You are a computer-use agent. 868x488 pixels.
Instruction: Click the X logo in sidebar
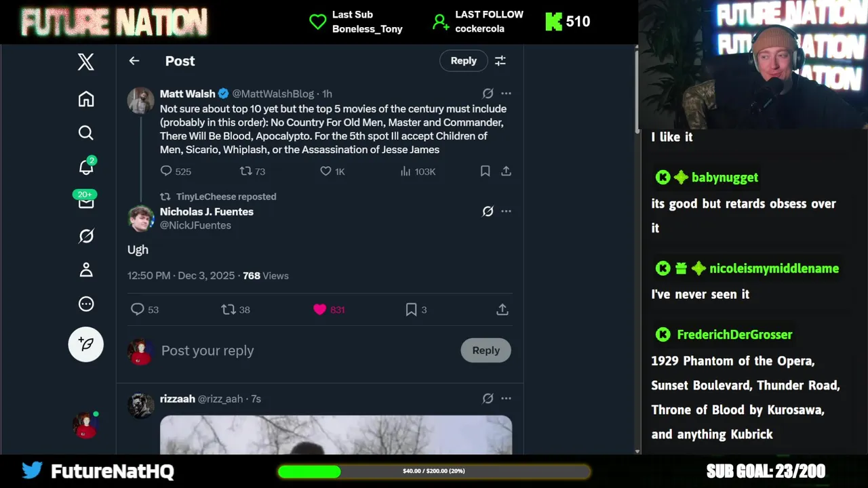point(85,62)
